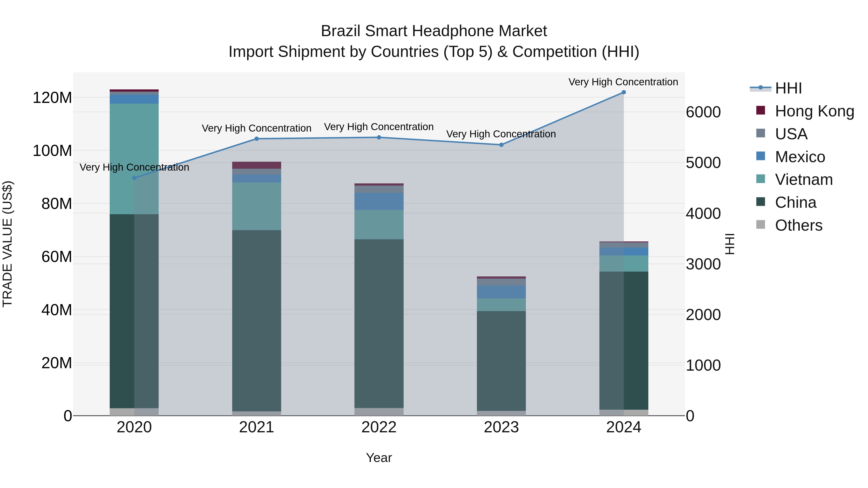Click the Vietnam color swatch in legend
The width and height of the screenshot is (868, 488).
[760, 179]
